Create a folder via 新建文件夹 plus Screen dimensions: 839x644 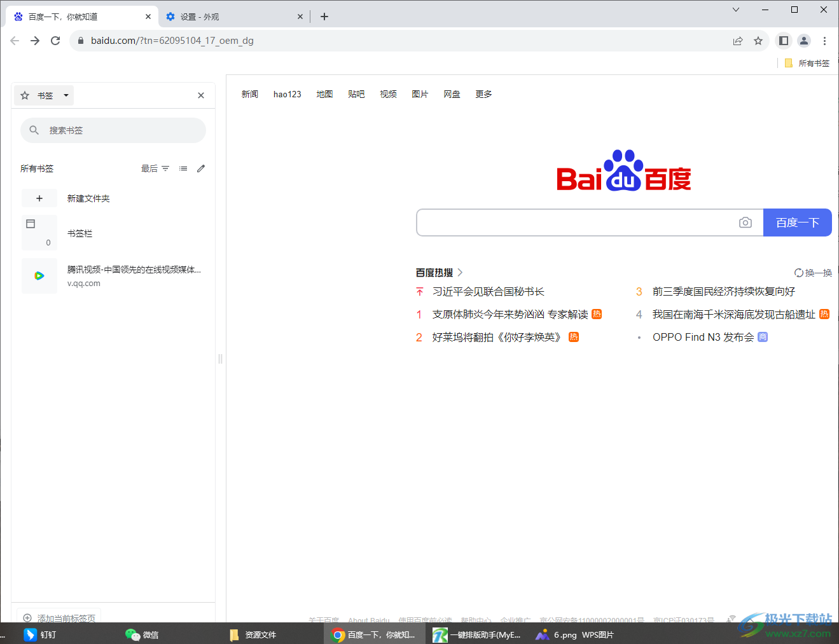(39, 198)
